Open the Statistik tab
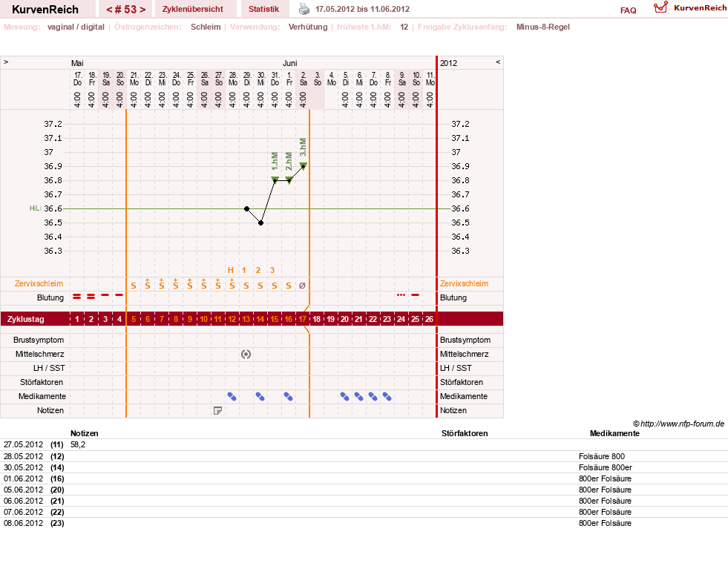The height and width of the screenshot is (566, 728). click(263, 9)
